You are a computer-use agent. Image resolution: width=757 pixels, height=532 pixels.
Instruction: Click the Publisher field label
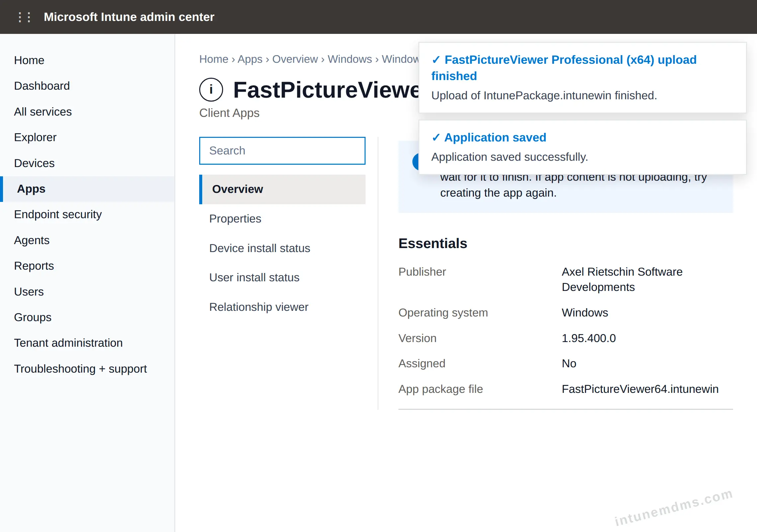pos(422,272)
